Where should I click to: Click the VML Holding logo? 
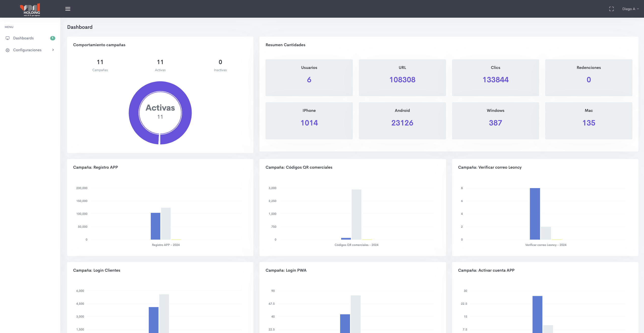(30, 10)
